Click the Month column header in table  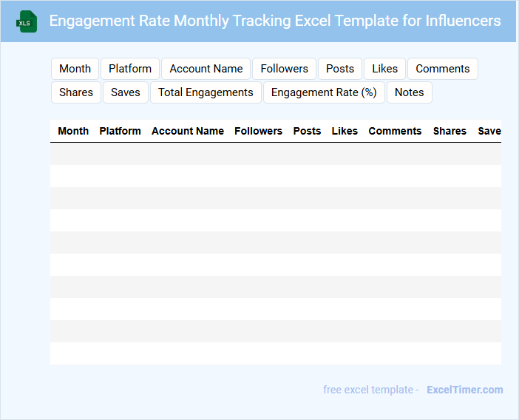[73, 131]
